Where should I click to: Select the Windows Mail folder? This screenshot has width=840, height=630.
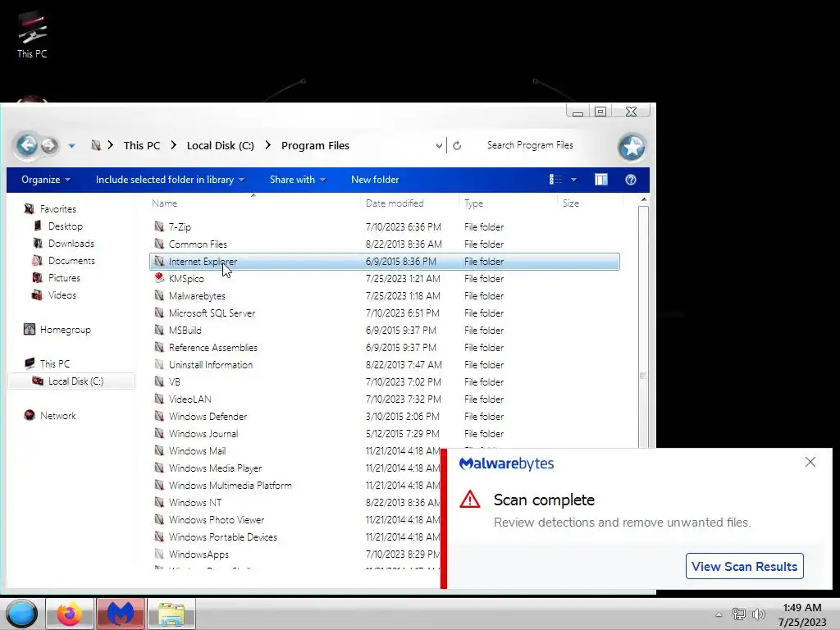197,450
